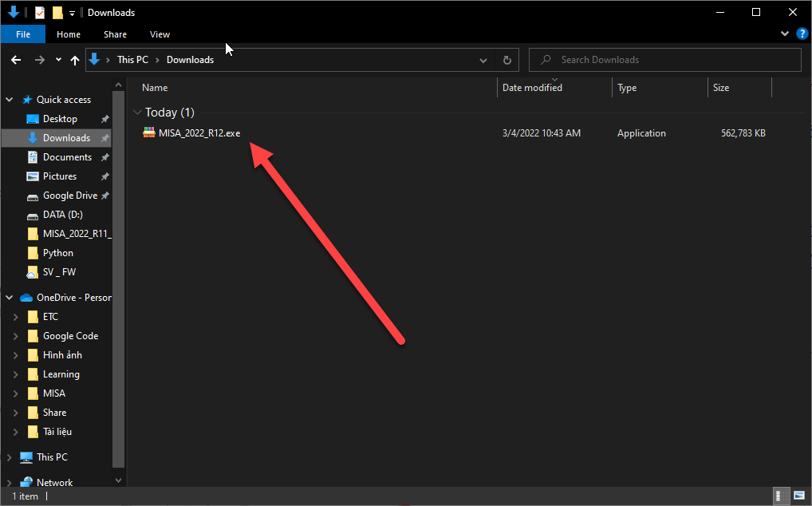Open the SV _ FW folder

click(59, 272)
